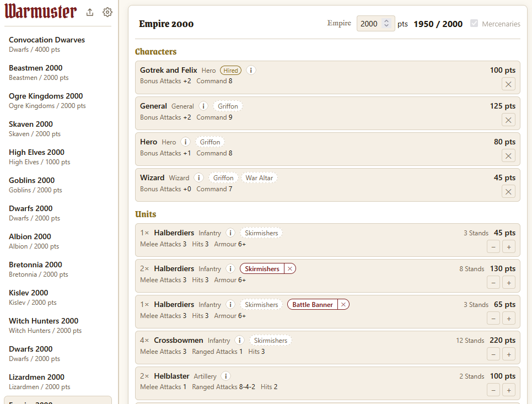Adjust points limit spinner arrows
This screenshot has height=404, width=532.
click(386, 23)
